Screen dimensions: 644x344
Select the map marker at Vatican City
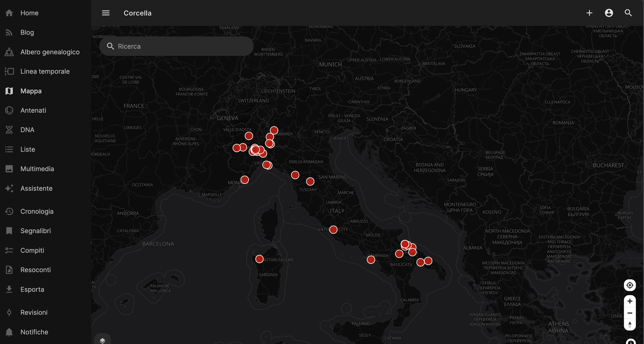pos(333,229)
